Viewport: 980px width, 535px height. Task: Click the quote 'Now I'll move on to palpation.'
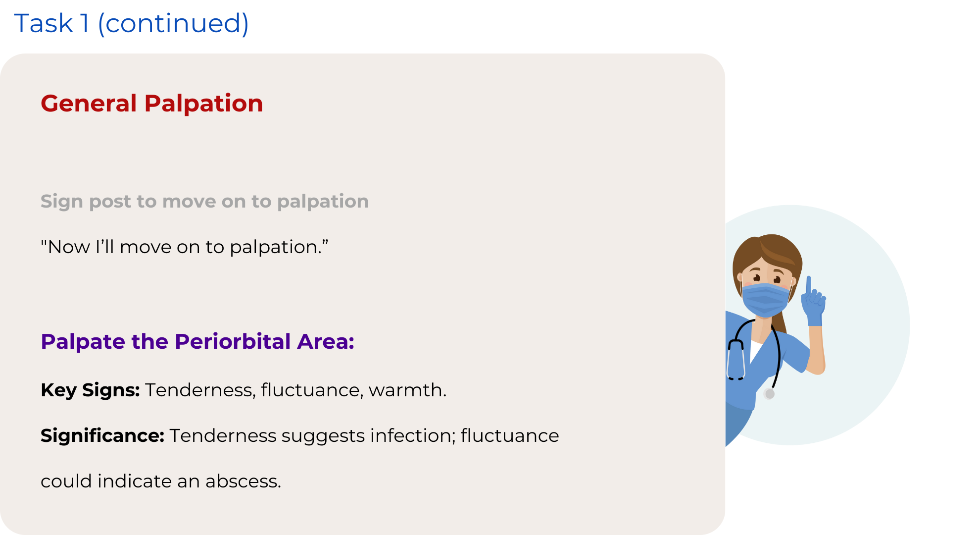(x=185, y=247)
